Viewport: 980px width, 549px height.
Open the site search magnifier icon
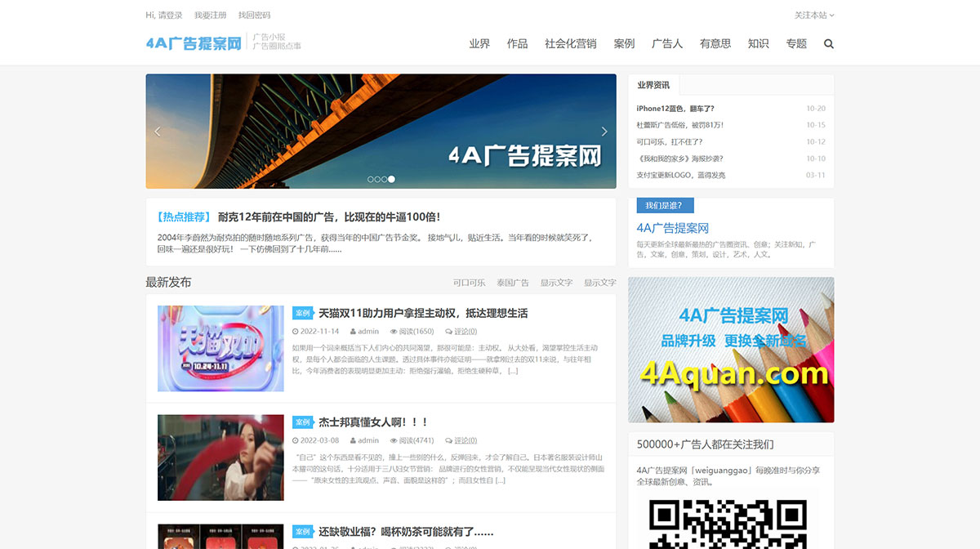tap(829, 43)
